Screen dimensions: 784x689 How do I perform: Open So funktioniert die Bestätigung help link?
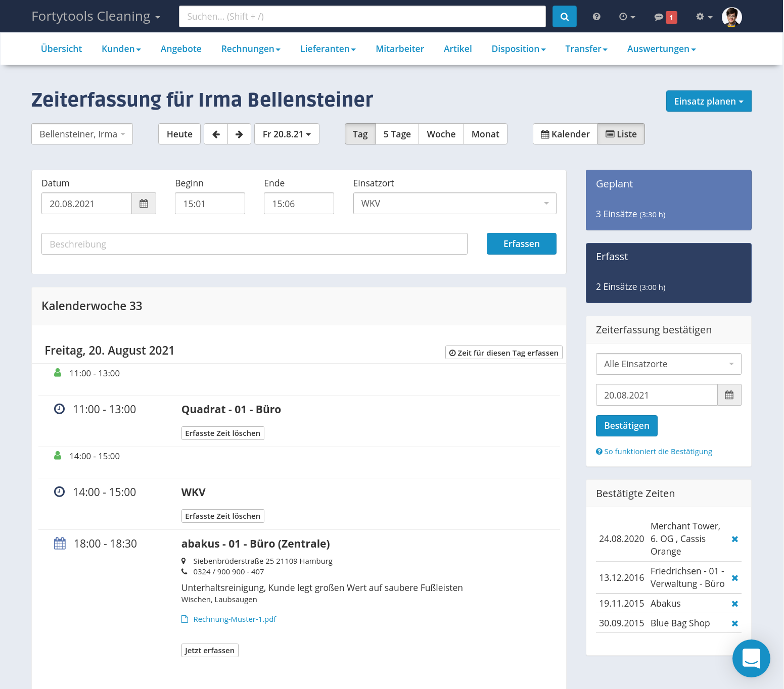pyautogui.click(x=654, y=452)
